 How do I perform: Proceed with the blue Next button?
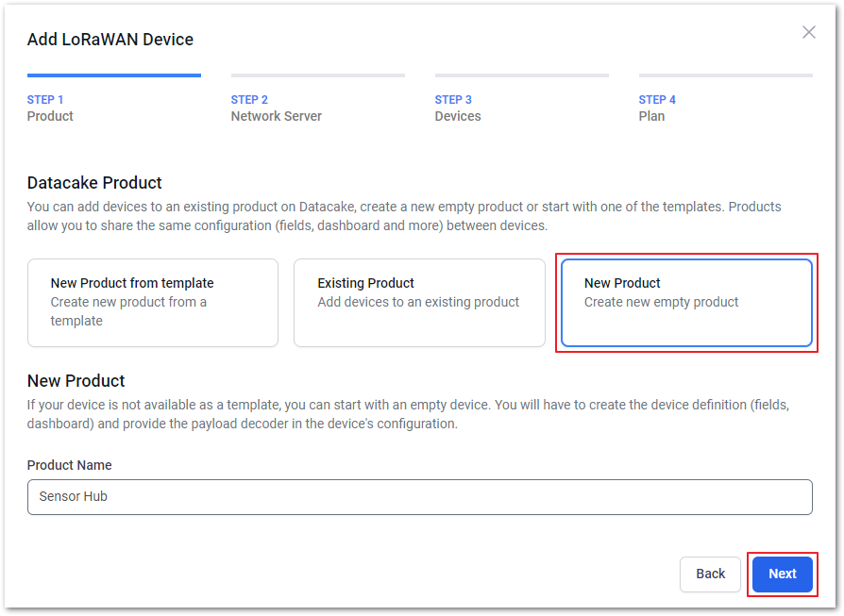click(782, 574)
